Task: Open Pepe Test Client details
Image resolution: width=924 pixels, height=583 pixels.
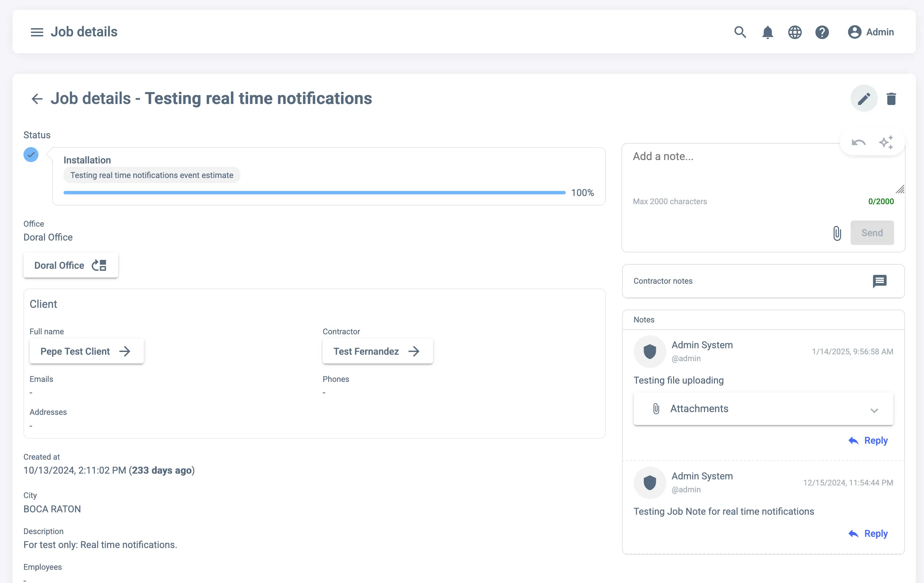Action: tap(86, 351)
